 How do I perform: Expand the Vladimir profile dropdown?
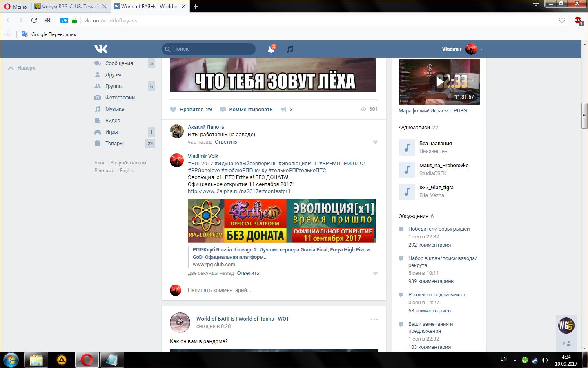click(481, 49)
